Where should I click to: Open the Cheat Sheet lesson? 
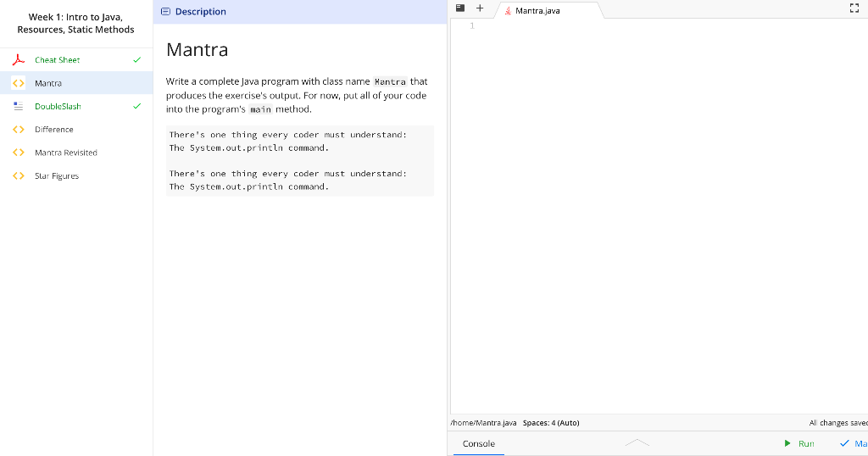(x=76, y=60)
